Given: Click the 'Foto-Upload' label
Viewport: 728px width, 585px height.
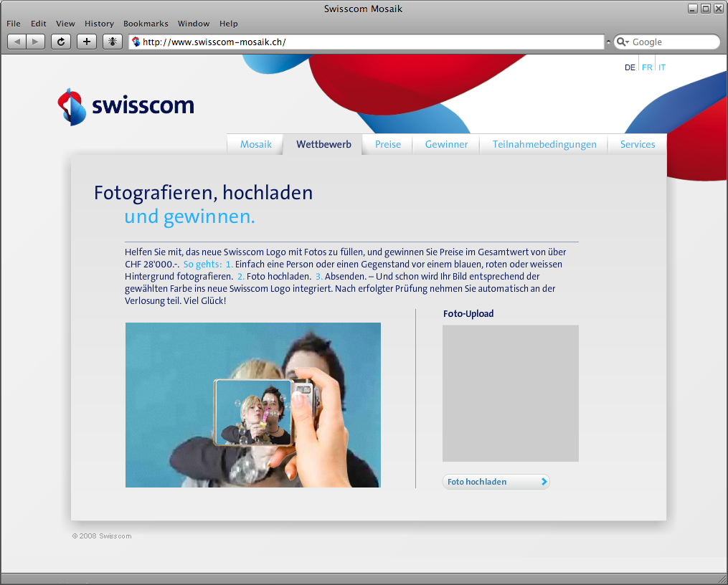Looking at the screenshot, I should [x=468, y=313].
